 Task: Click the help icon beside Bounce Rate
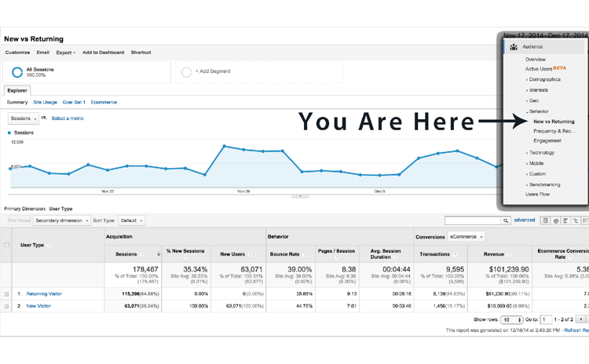(304, 254)
